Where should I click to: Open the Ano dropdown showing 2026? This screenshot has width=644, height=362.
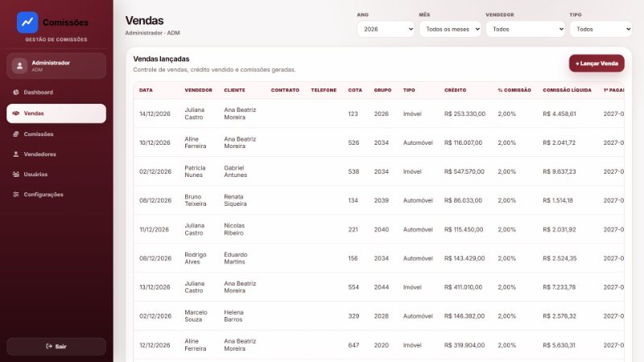[x=386, y=29]
